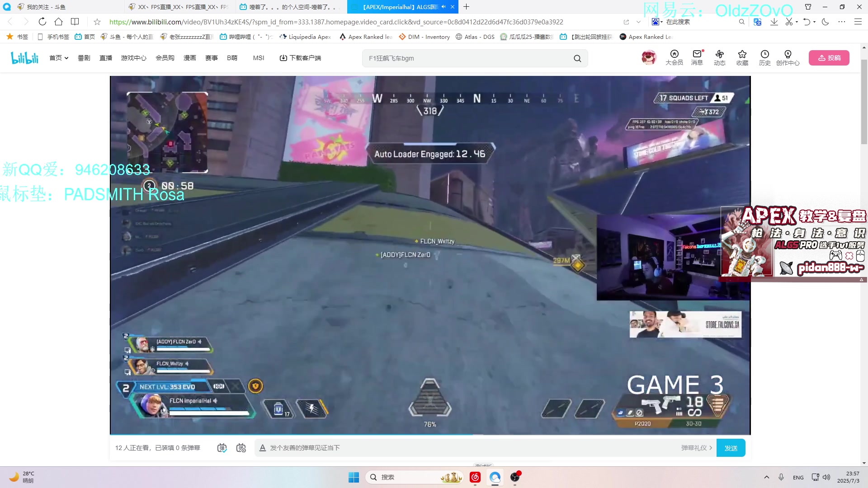Open the 番剧 menu item
The width and height of the screenshot is (868, 488).
pos(84,58)
